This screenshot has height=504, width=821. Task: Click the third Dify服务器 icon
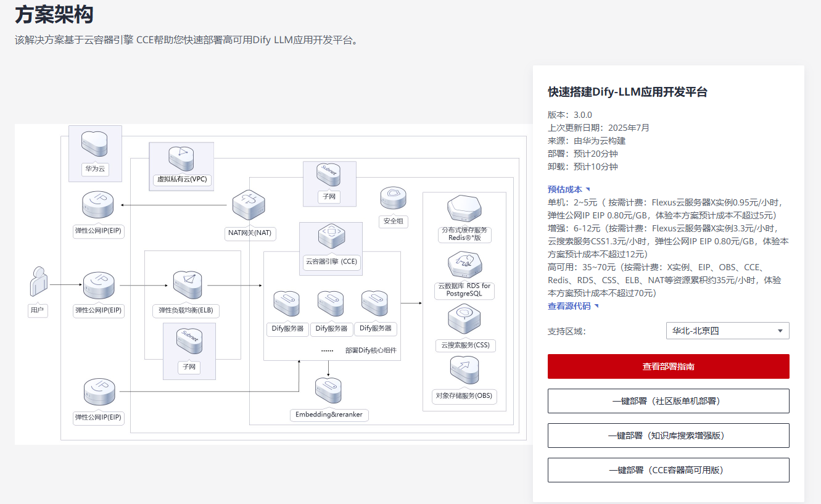pos(375,305)
